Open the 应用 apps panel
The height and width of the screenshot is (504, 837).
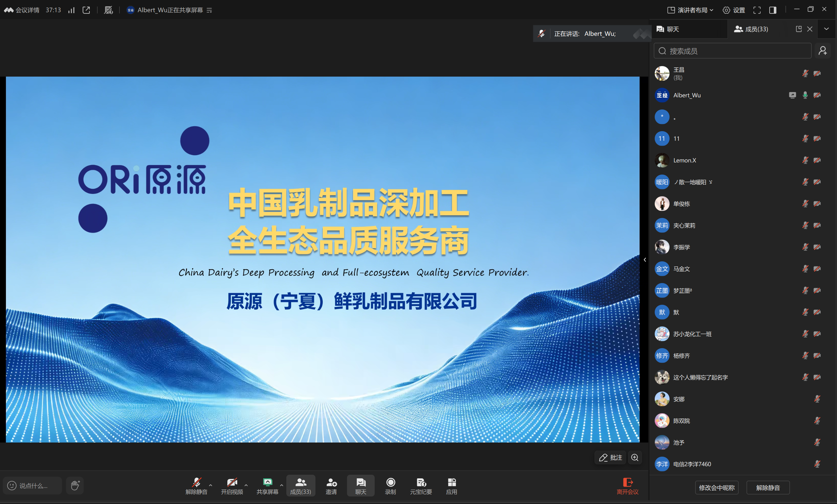click(451, 485)
